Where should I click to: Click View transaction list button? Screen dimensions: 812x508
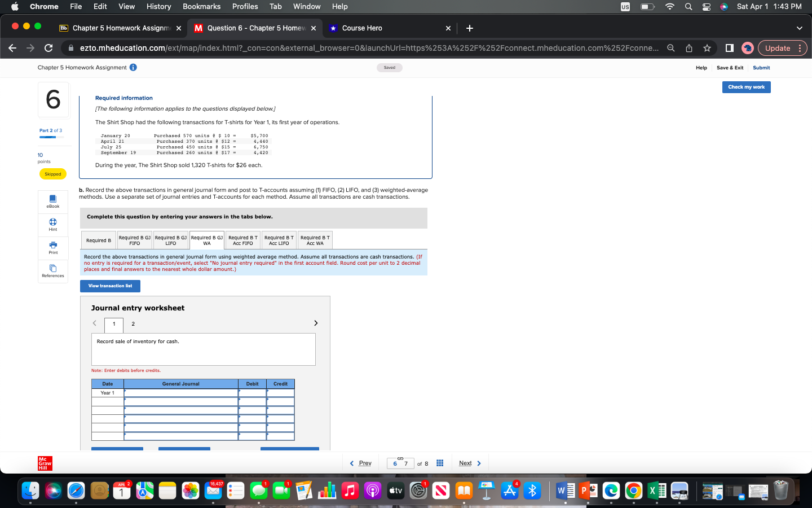(110, 286)
